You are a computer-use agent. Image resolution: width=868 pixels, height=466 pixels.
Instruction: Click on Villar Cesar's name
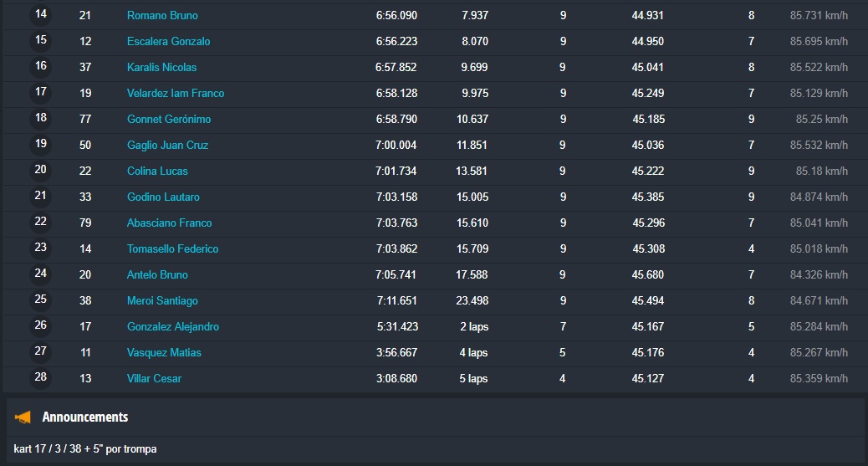[x=154, y=378]
